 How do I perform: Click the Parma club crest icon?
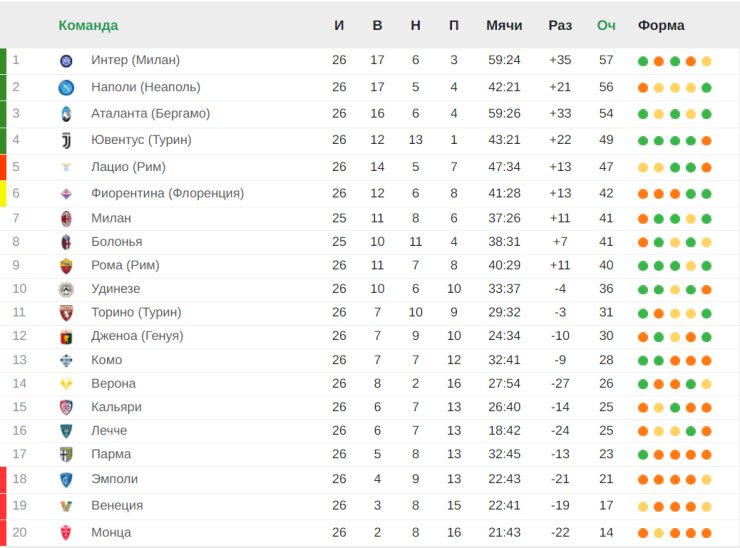click(x=66, y=455)
